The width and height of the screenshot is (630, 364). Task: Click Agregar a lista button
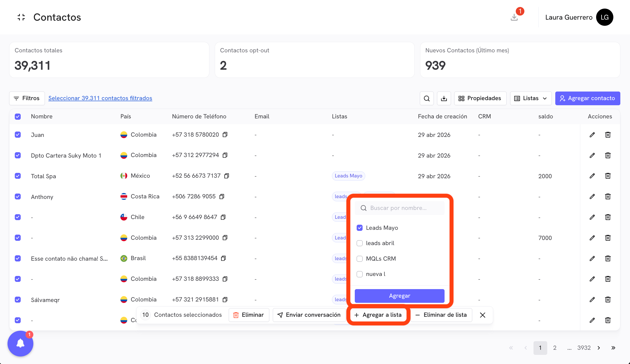pyautogui.click(x=378, y=315)
